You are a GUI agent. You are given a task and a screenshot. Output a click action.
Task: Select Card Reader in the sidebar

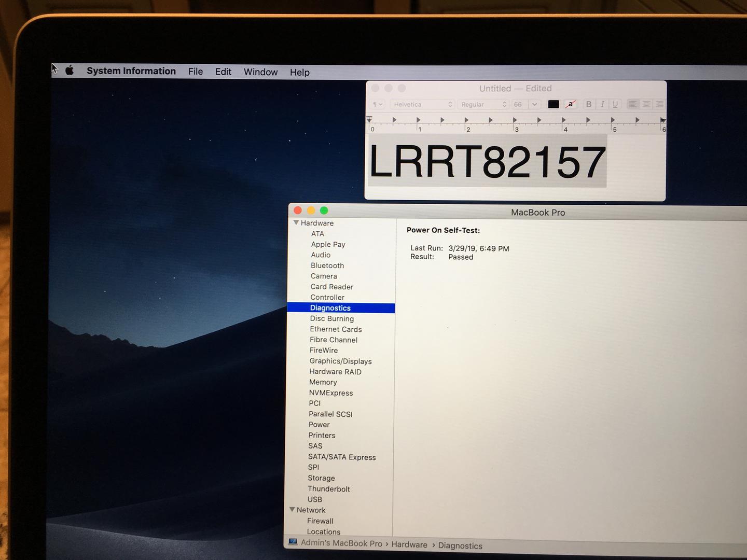331,287
